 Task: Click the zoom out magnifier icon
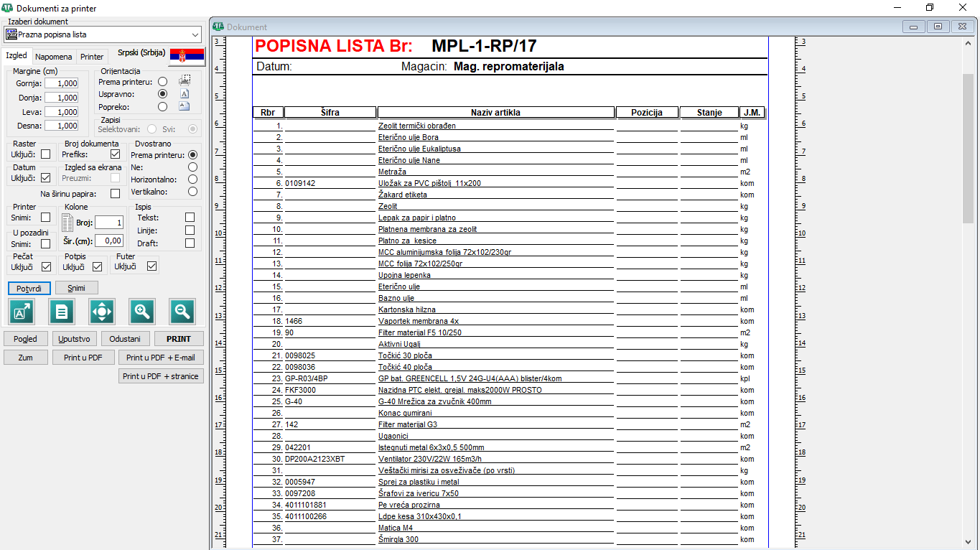coord(182,312)
